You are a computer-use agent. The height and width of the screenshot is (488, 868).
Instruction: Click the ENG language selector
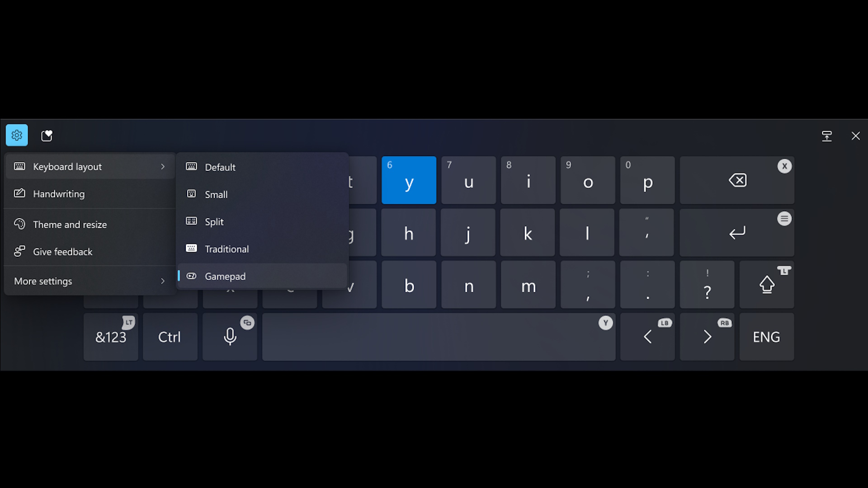click(x=767, y=337)
